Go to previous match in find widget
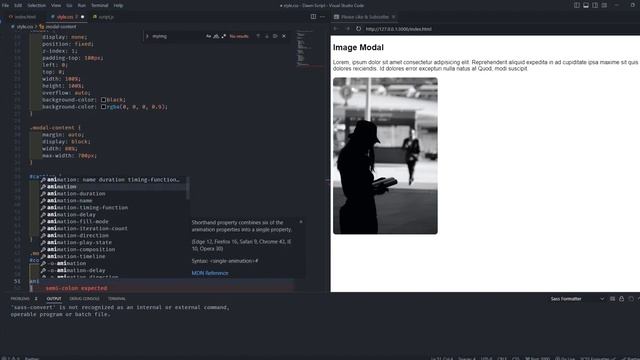 click(x=258, y=36)
